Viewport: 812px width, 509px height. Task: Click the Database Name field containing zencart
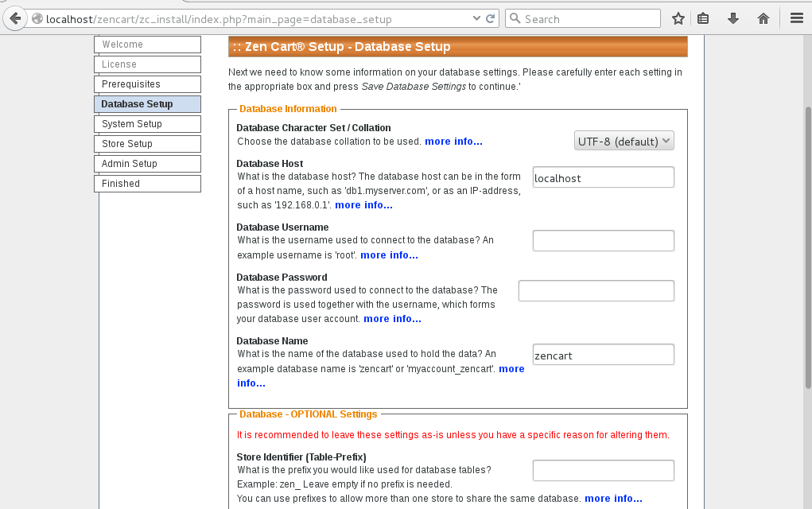604,355
